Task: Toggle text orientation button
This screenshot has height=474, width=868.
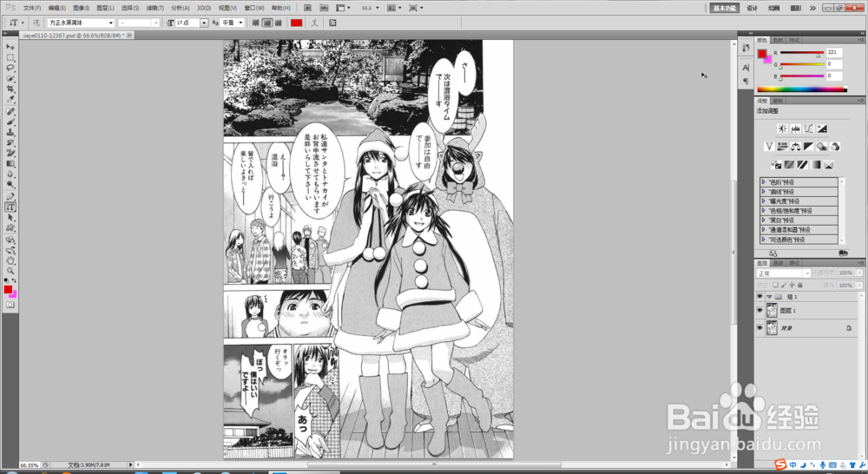Action: (36, 23)
